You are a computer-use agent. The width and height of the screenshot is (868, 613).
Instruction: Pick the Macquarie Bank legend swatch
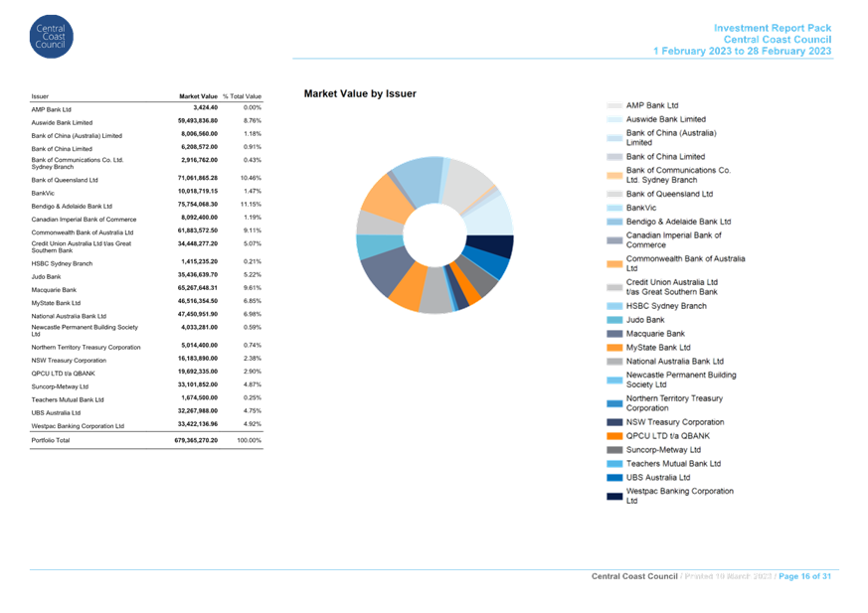click(x=614, y=334)
